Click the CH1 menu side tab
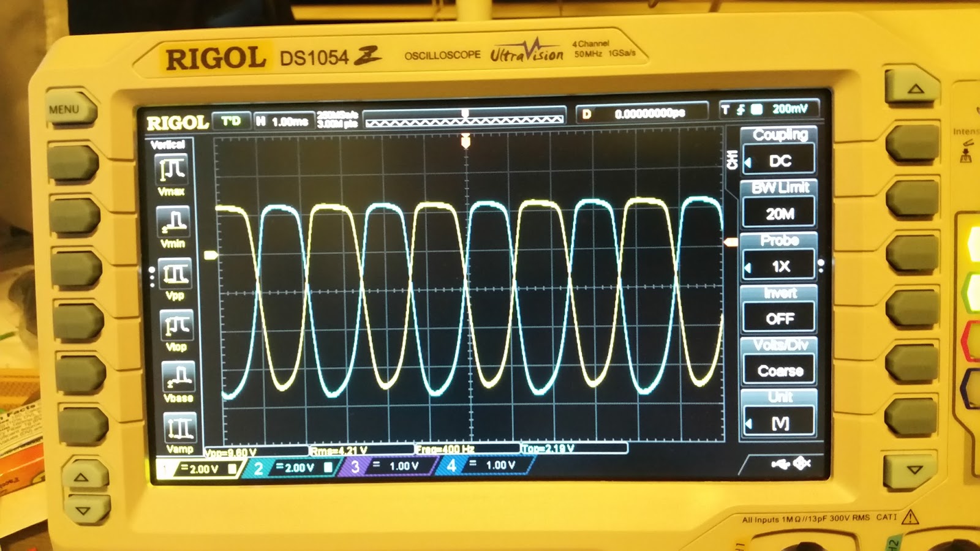Viewport: 980px width, 551px height. pyautogui.click(x=731, y=159)
